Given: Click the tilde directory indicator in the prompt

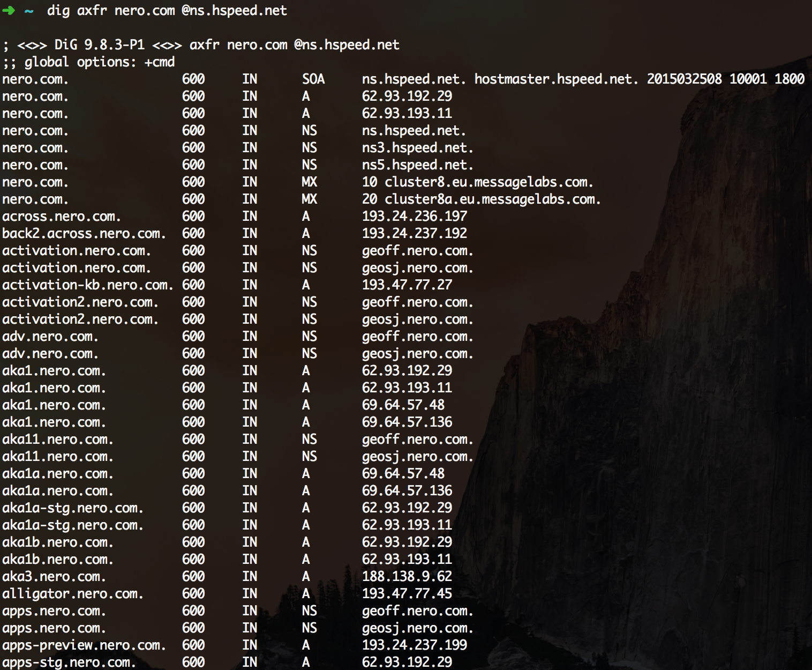Looking at the screenshot, I should (x=29, y=11).
